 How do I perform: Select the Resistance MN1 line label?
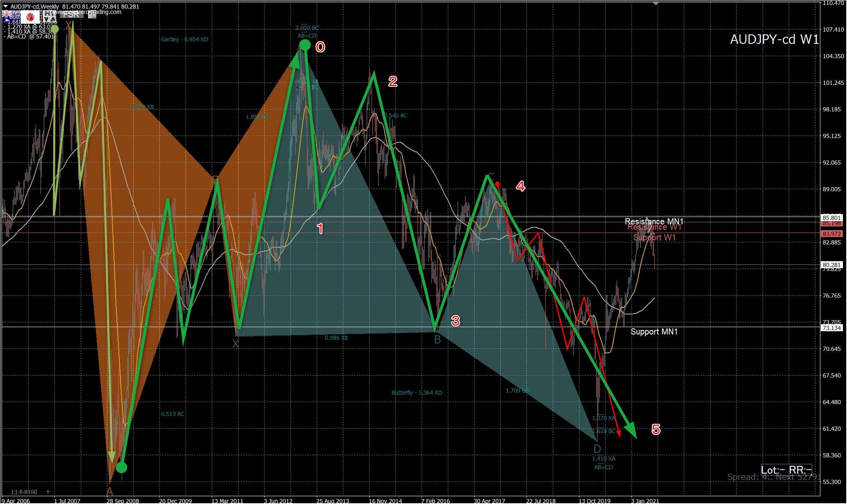point(654,221)
